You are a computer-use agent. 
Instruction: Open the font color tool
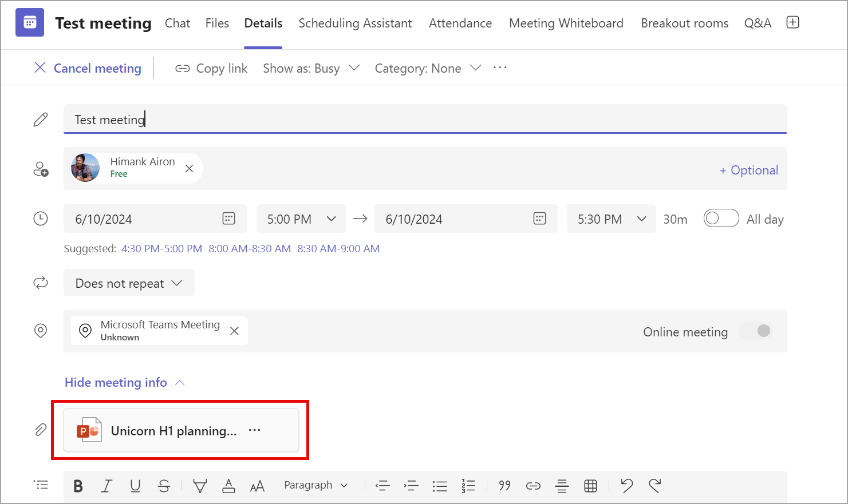(x=228, y=486)
